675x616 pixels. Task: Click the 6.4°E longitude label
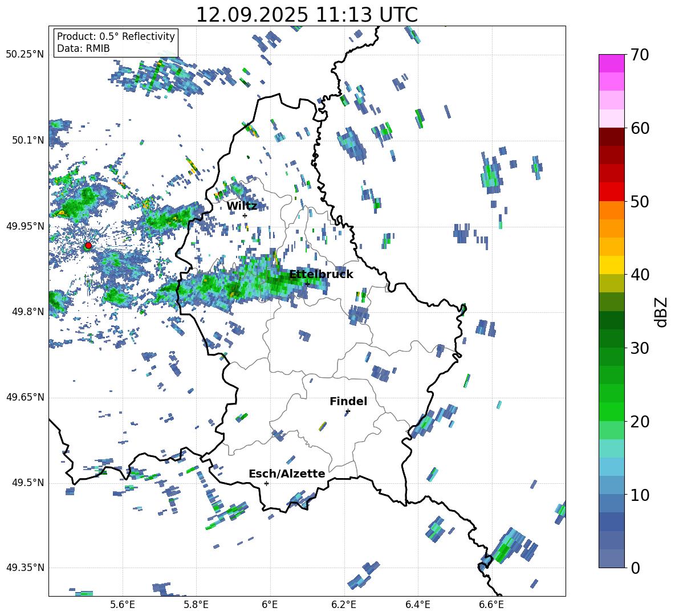tap(417, 605)
